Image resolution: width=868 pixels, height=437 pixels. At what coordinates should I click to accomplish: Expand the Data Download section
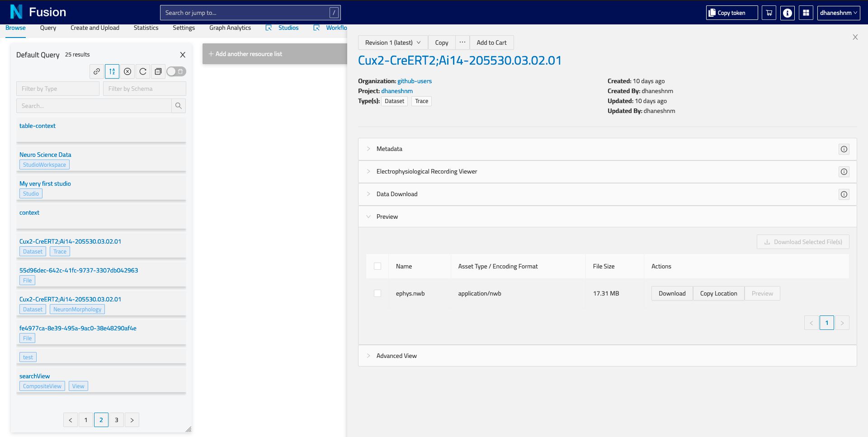tap(607, 194)
